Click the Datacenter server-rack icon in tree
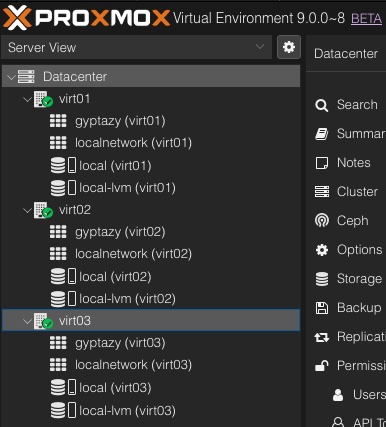386x427 pixels. tap(26, 77)
